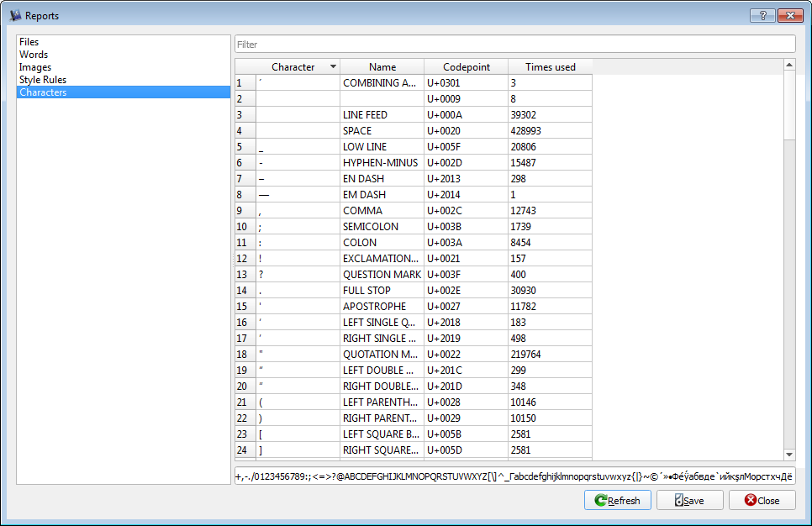Image resolution: width=812 pixels, height=526 pixels.
Task: Select the LEFT SINGLE Q... name cell
Action: point(382,323)
